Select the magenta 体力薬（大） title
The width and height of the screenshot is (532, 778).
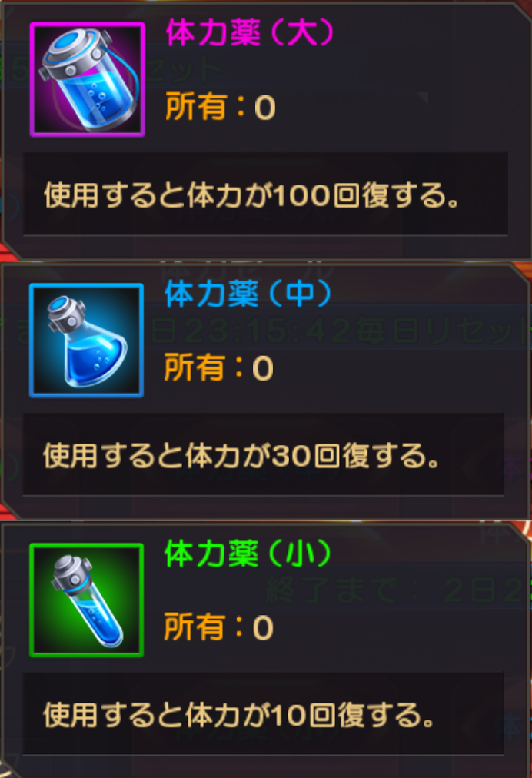point(249,33)
